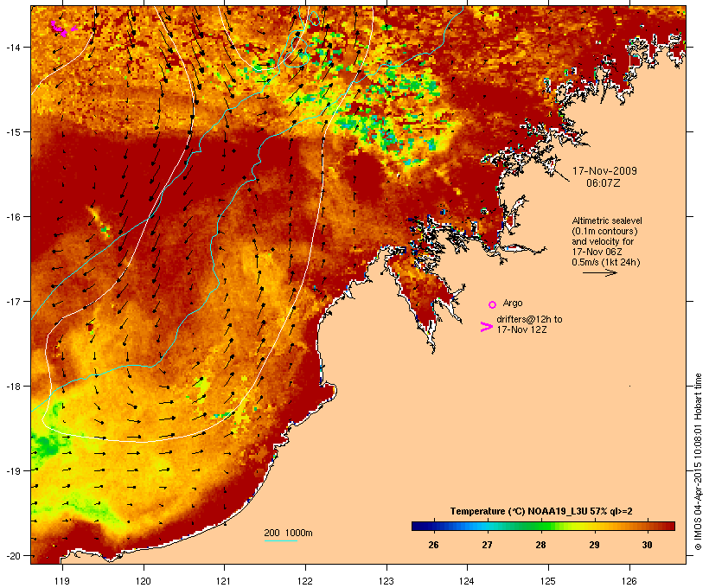This screenshot has width=709, height=588.
Task: Click the latitude axis label -20
Action: click(x=12, y=556)
